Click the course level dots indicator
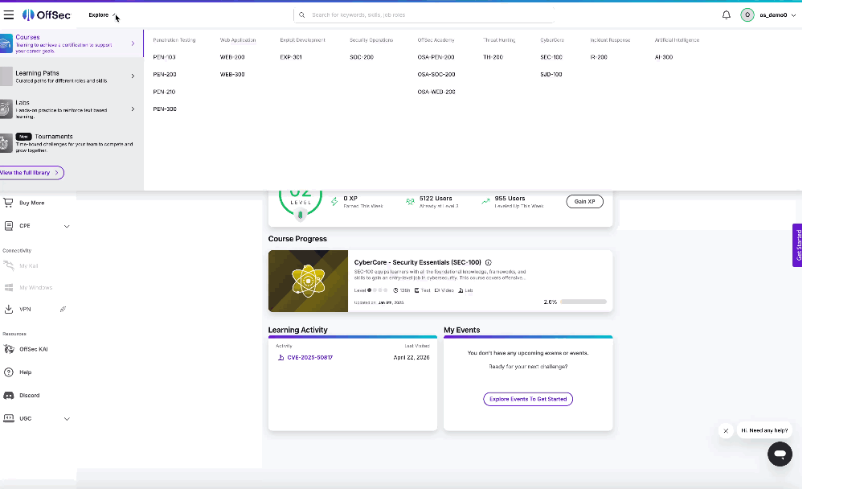Viewport: 868px width, 489px height. 378,290
